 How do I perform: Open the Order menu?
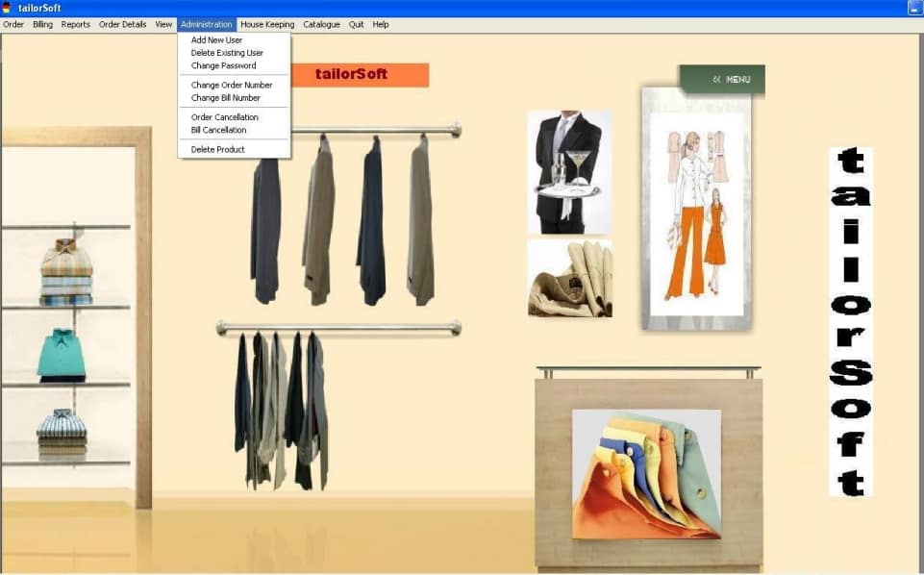tap(13, 24)
